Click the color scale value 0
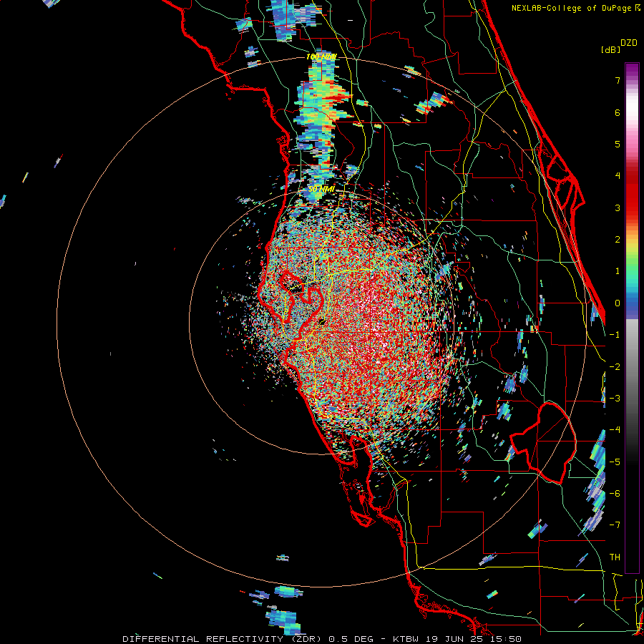Screen dimensions: 644x644 [x=618, y=303]
